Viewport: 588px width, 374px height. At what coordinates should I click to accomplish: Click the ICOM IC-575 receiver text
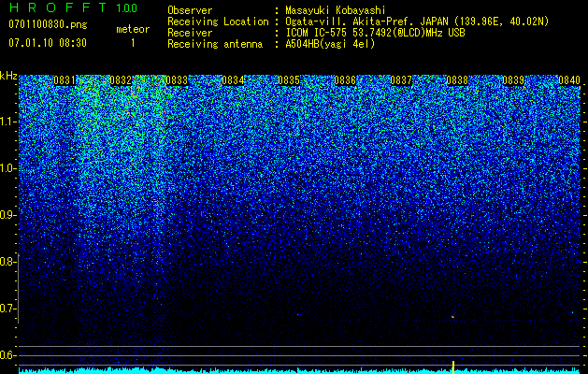click(375, 33)
